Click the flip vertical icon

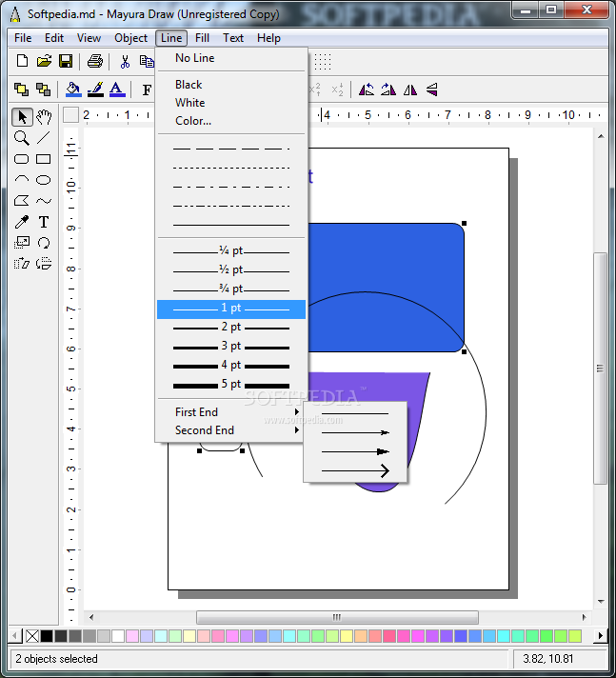432,90
